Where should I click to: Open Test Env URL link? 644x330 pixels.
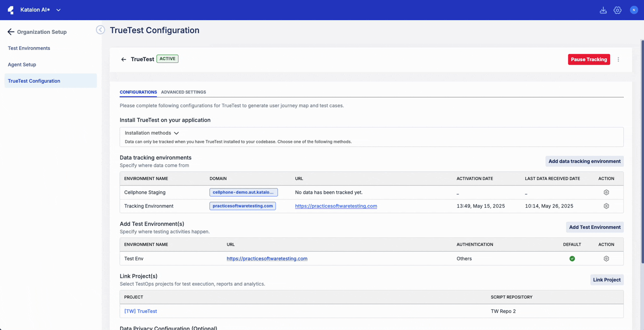tap(267, 258)
